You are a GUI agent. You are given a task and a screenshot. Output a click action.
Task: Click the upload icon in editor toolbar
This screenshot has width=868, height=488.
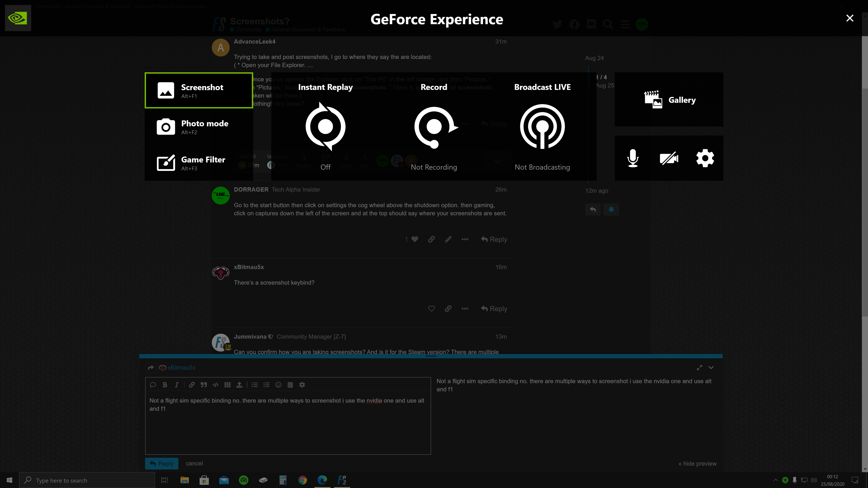[239, 385]
